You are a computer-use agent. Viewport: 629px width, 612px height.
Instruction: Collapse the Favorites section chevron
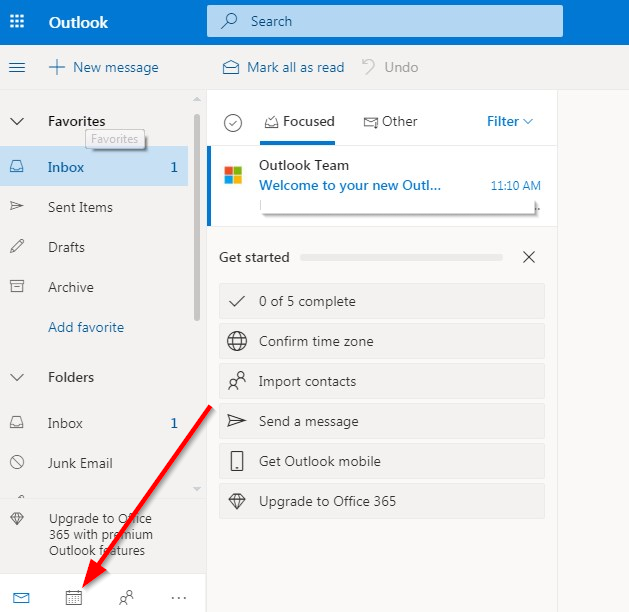click(x=17, y=121)
